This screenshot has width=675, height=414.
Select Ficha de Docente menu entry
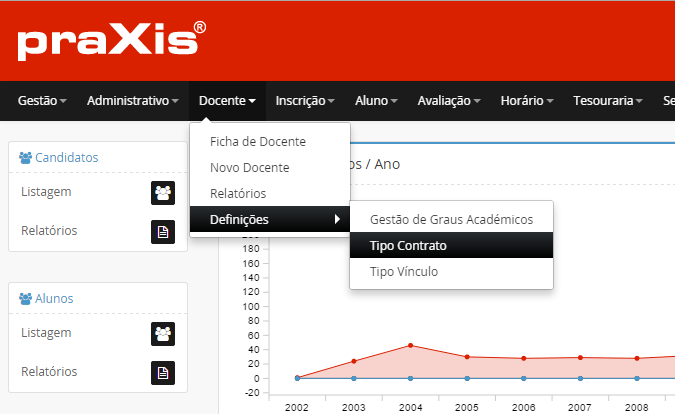click(257, 142)
